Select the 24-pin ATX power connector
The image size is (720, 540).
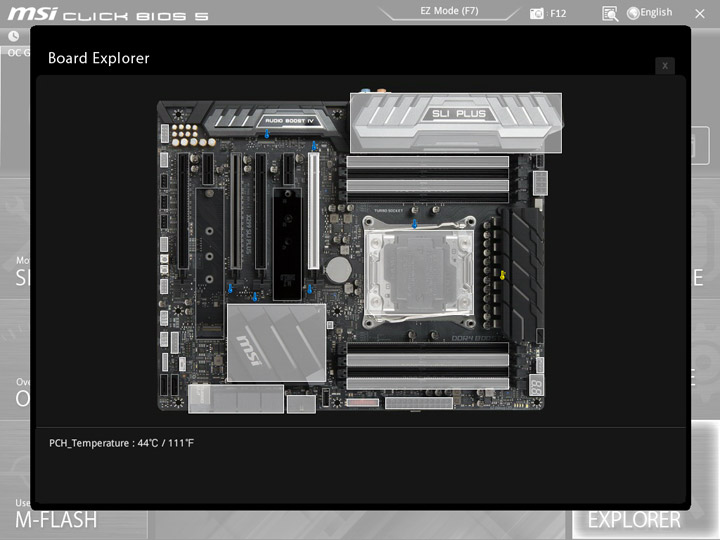click(x=419, y=403)
